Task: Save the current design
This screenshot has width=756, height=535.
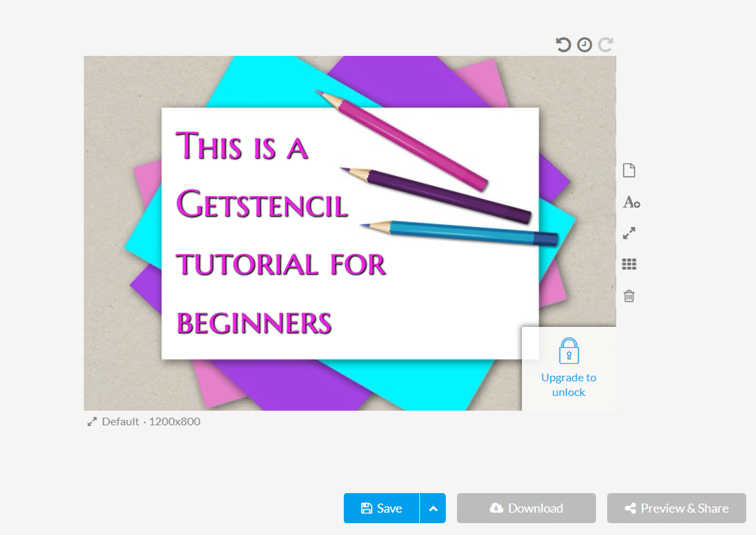Action: [383, 508]
